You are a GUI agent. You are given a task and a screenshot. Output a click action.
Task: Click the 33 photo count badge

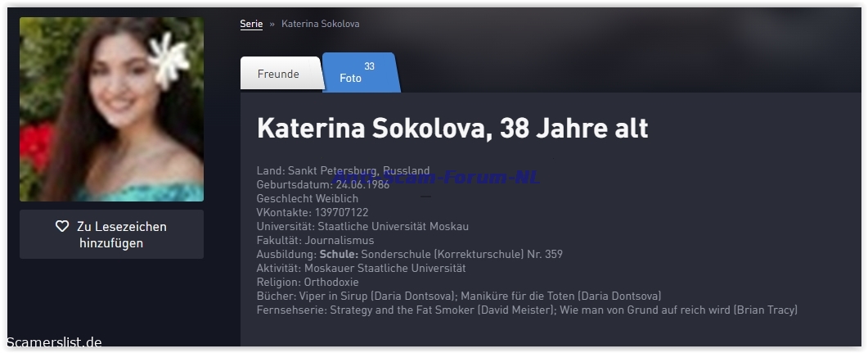coord(369,66)
